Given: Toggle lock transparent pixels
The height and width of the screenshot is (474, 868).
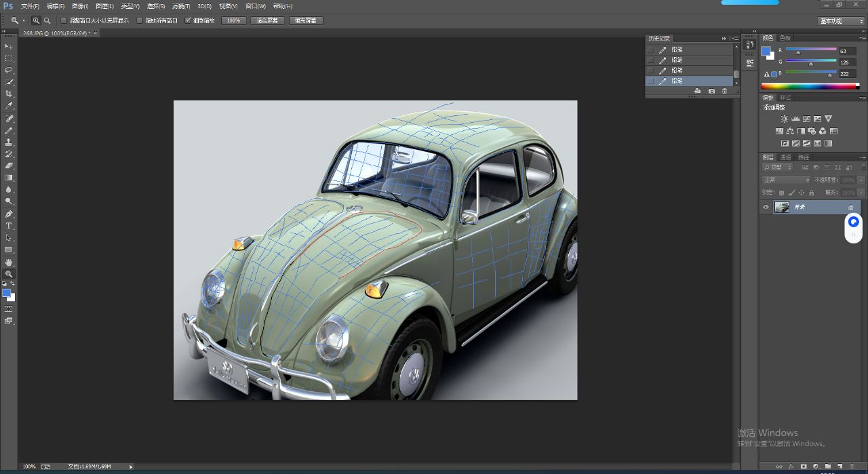Looking at the screenshot, I should click(782, 193).
